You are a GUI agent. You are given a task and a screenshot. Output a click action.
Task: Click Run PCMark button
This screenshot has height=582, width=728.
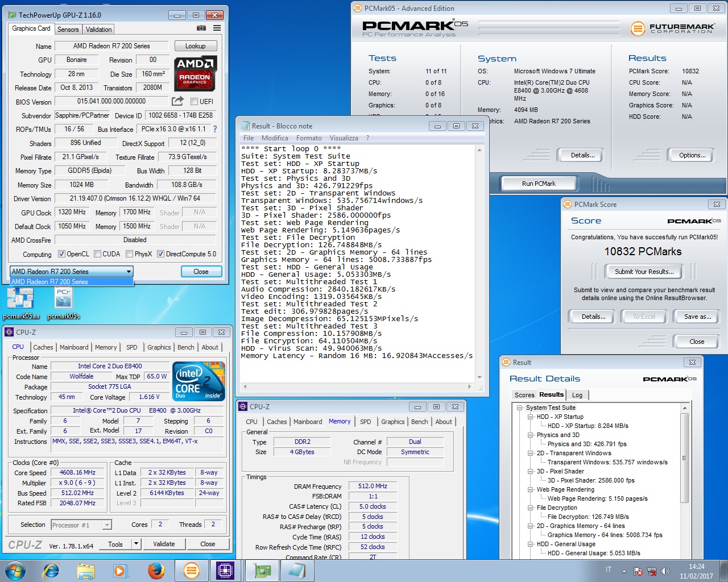(539, 184)
